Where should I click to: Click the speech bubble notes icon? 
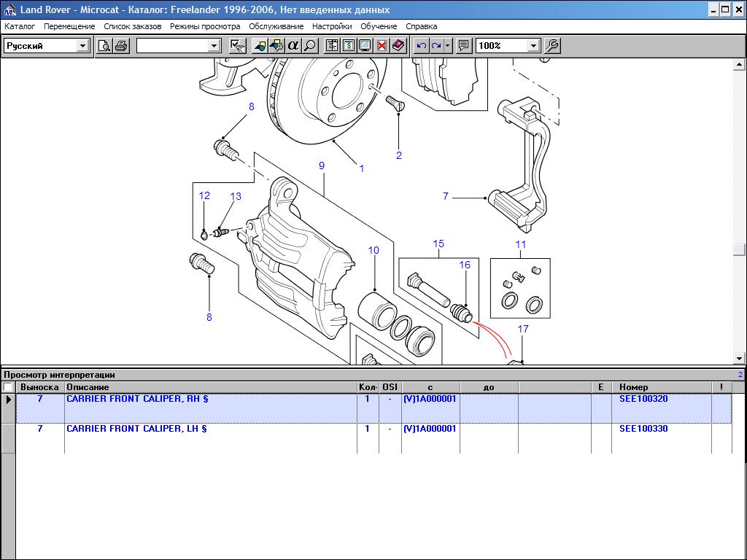[x=463, y=46]
